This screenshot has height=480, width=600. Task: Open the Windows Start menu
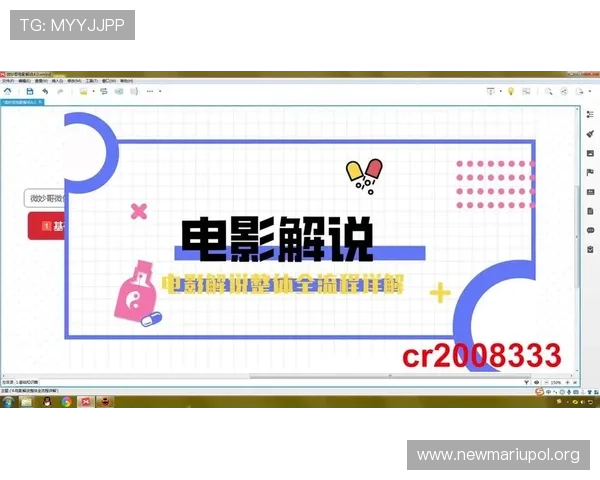coord(8,402)
